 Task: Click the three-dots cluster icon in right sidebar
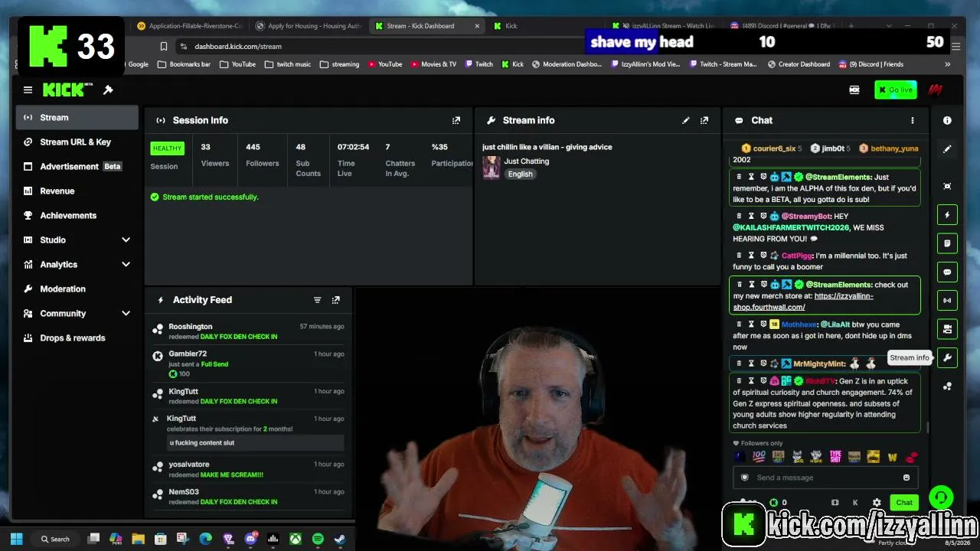click(947, 386)
